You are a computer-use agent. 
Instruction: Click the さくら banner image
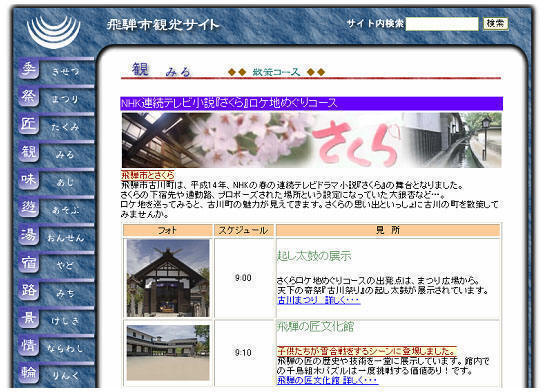[x=312, y=140]
